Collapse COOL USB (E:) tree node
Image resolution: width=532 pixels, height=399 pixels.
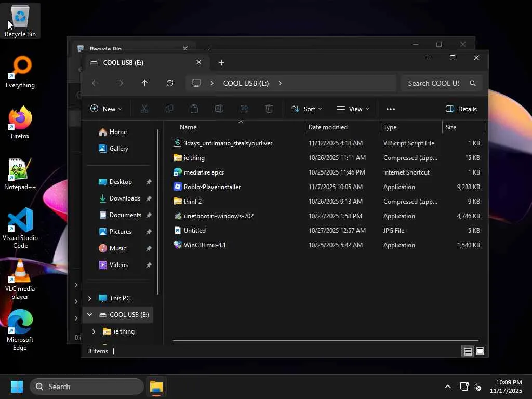coord(89,315)
